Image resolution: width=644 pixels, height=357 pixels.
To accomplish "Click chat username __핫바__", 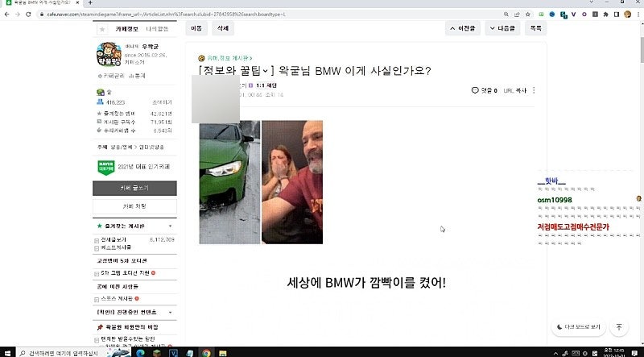I will (x=551, y=181).
